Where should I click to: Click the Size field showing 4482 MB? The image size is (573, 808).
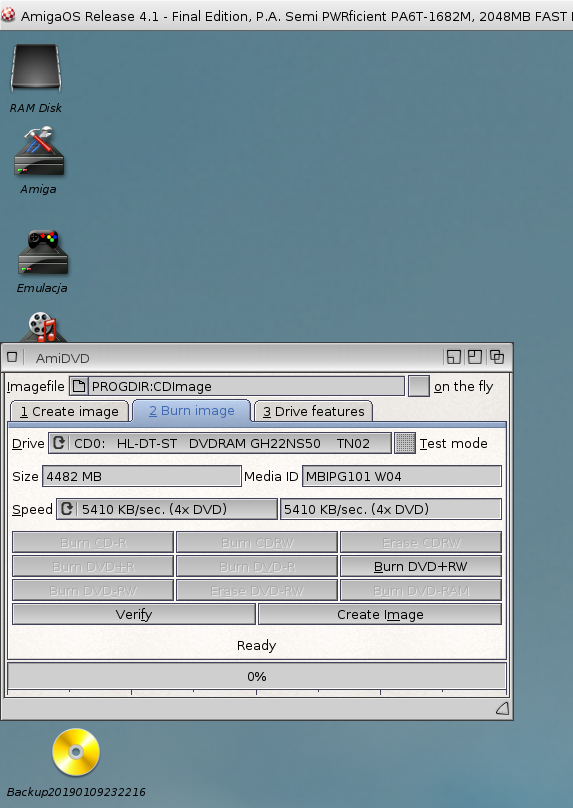point(142,476)
